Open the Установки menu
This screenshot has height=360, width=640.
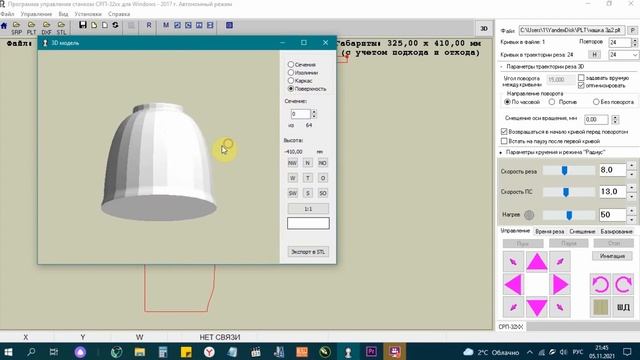click(x=88, y=14)
